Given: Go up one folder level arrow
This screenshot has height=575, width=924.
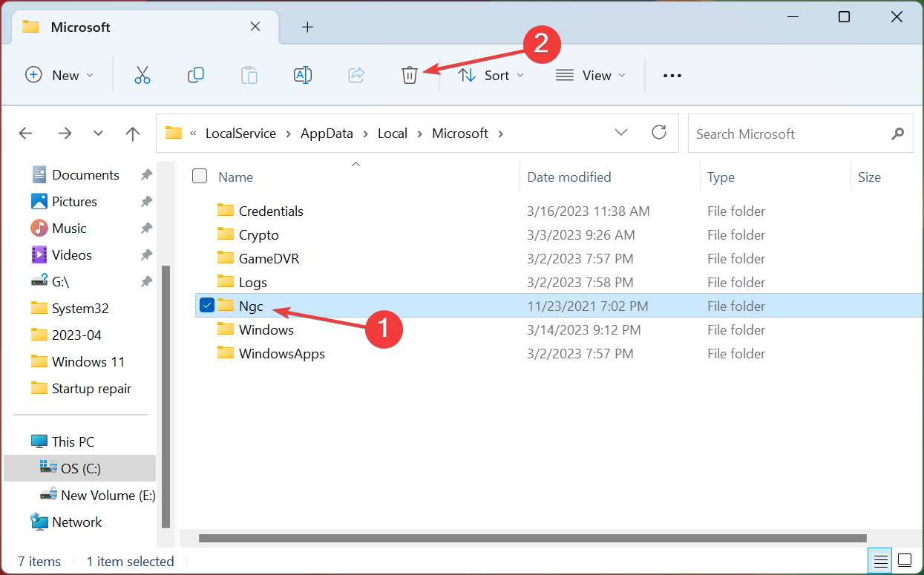Looking at the screenshot, I should pyautogui.click(x=133, y=134).
